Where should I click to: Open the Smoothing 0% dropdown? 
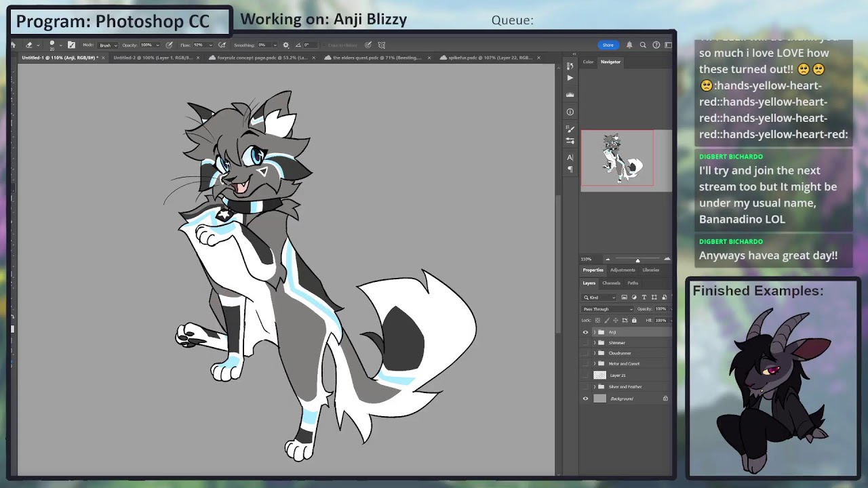267,45
